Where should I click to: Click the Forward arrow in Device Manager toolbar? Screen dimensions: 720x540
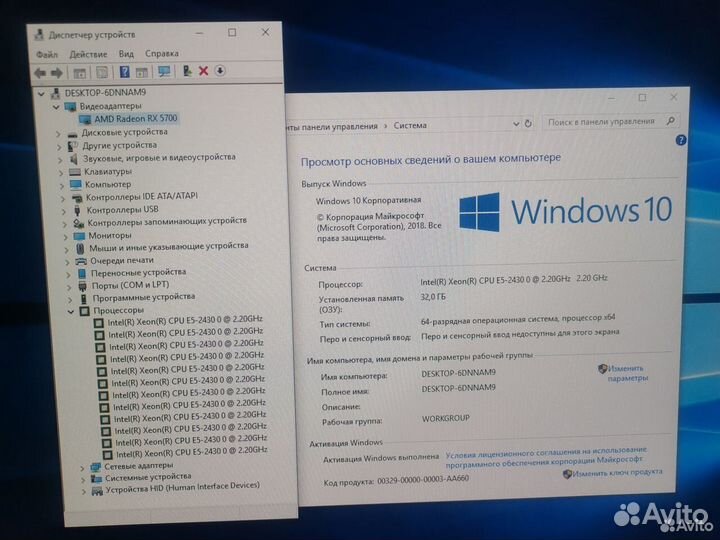[x=56, y=73]
